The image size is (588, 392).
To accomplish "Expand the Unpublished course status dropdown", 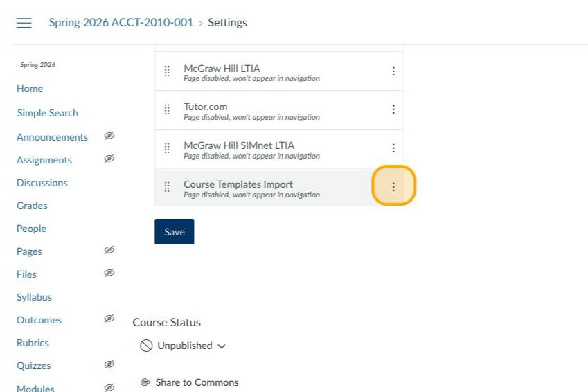I will tap(222, 346).
